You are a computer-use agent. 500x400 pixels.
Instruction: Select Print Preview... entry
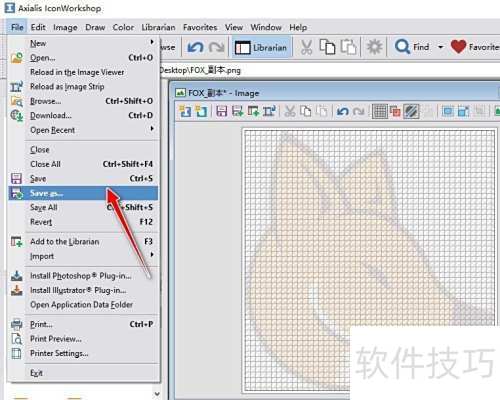click(x=83, y=339)
